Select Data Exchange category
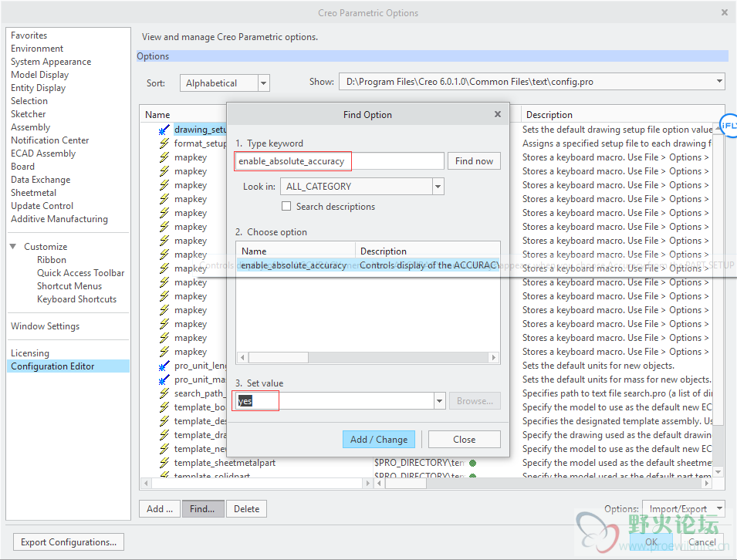This screenshot has height=560, width=737. pos(41,180)
